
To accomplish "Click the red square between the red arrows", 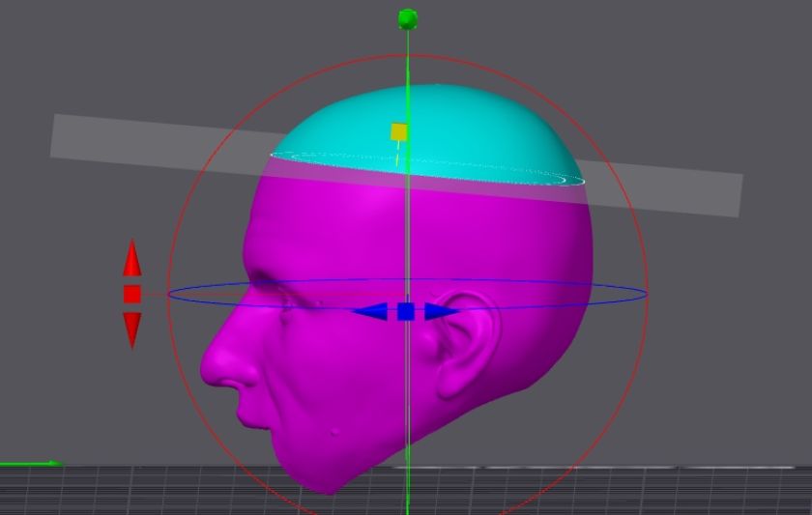I will tap(132, 294).
